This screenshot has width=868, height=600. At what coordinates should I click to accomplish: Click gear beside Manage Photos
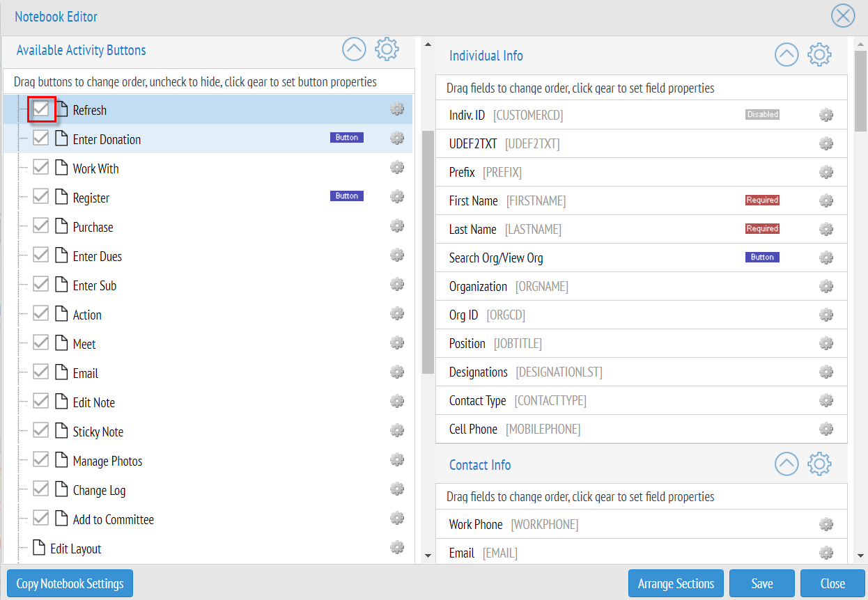click(397, 460)
